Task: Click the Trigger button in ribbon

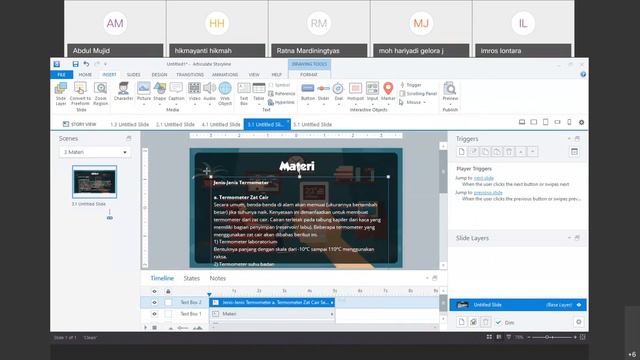Action: pyautogui.click(x=411, y=85)
